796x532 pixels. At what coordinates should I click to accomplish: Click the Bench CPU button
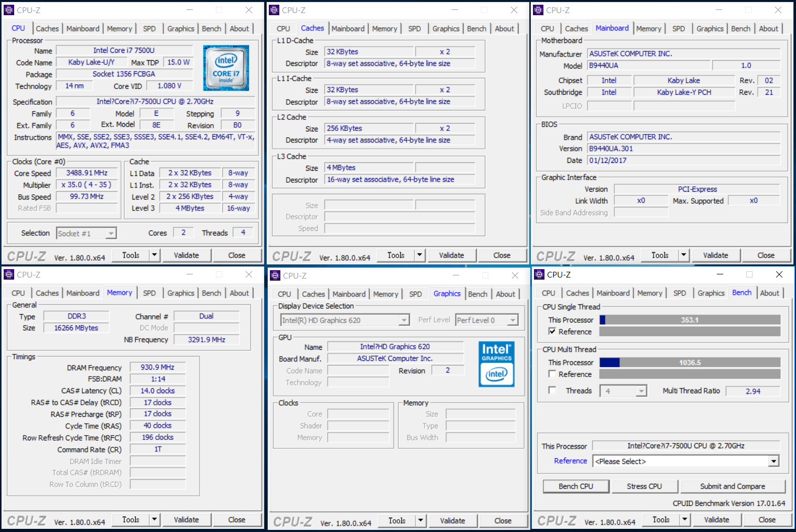pos(576,486)
